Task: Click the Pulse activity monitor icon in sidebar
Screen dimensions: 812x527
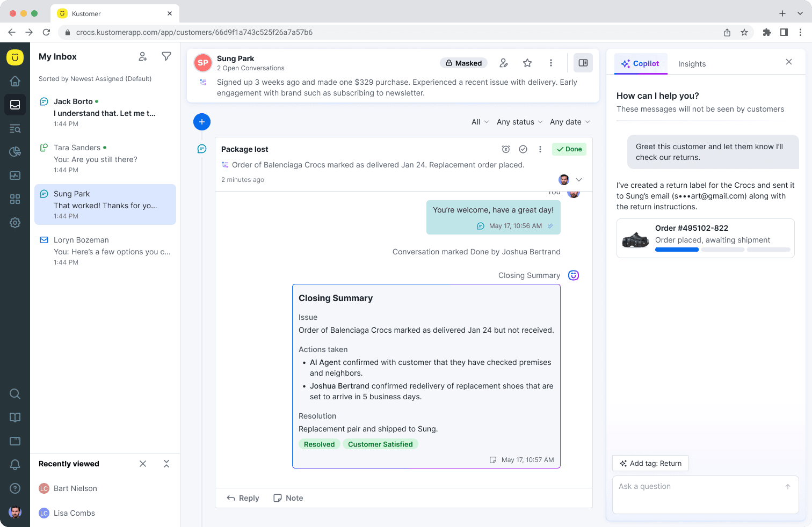Action: pos(15,175)
